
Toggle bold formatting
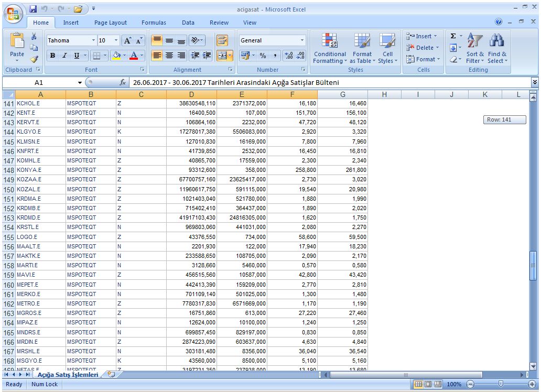pos(53,55)
